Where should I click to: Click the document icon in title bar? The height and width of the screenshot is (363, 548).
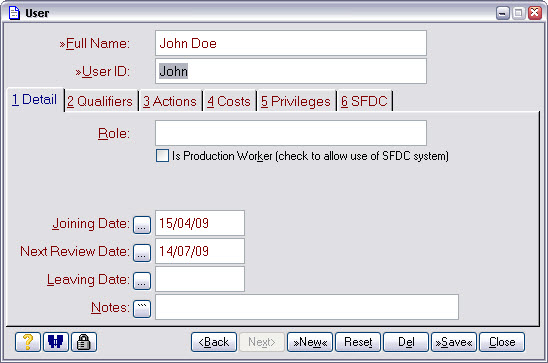tap(14, 13)
